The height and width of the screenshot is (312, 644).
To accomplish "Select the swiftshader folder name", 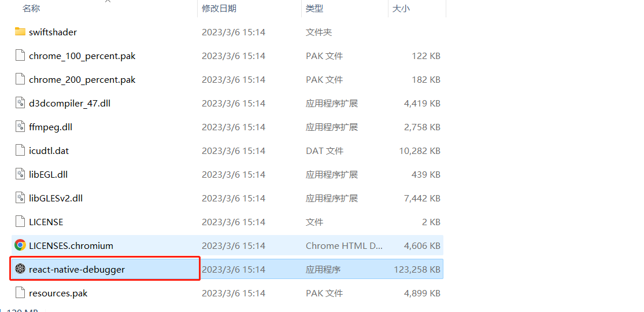I will (53, 32).
